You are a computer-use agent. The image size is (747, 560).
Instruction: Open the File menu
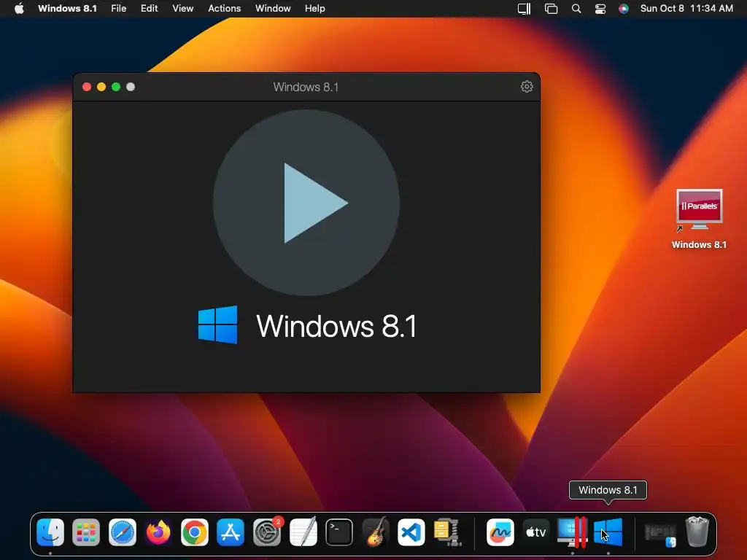coord(119,9)
